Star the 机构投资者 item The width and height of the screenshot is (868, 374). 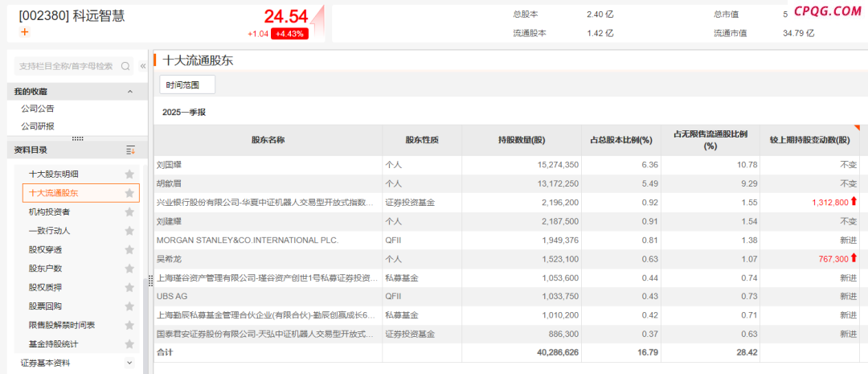click(x=129, y=212)
